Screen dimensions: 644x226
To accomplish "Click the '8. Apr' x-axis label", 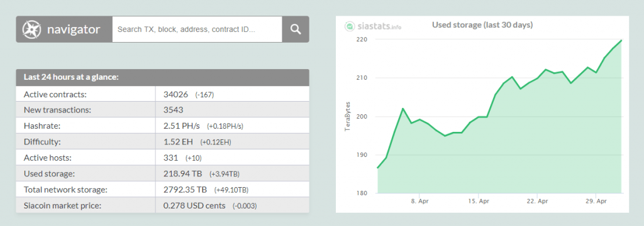I will [x=419, y=202].
